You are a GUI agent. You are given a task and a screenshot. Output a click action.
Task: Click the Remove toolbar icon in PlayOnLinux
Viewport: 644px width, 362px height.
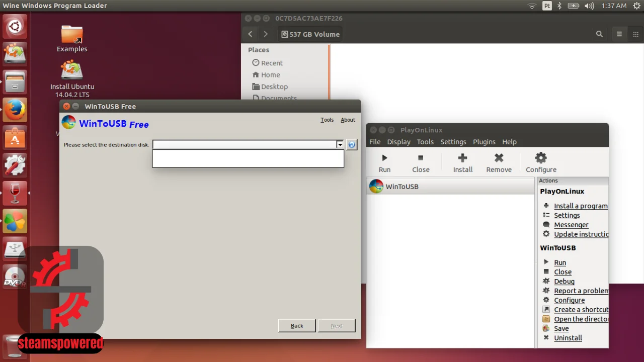tap(499, 163)
